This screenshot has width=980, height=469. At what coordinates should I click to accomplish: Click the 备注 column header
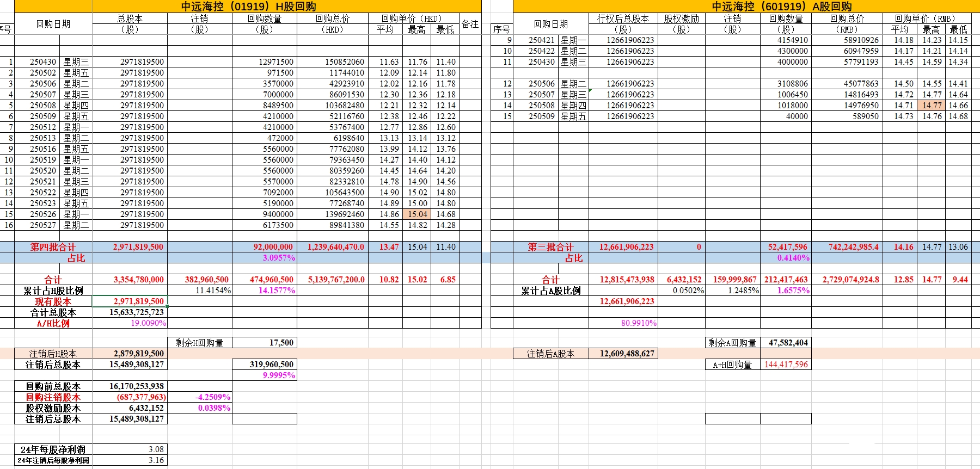[470, 24]
